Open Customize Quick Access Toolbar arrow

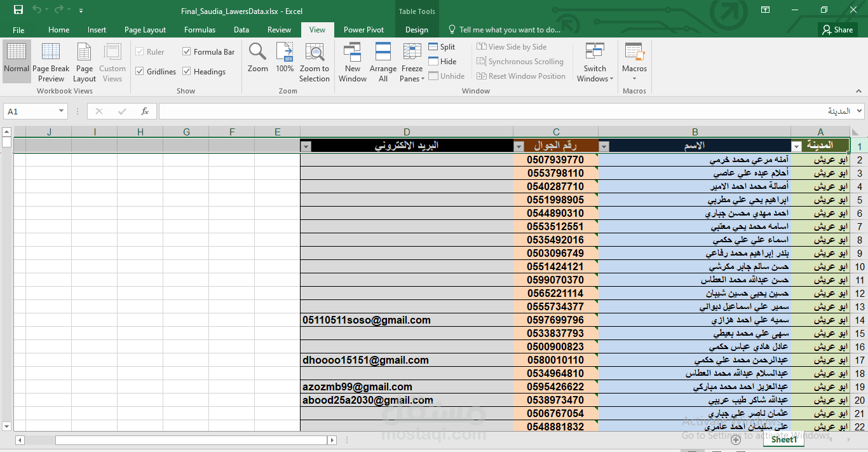[x=81, y=11]
